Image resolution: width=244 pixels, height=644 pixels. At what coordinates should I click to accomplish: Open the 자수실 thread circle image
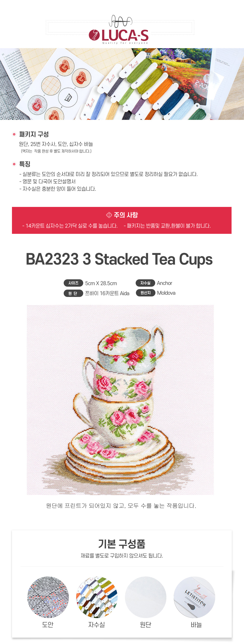(97, 597)
